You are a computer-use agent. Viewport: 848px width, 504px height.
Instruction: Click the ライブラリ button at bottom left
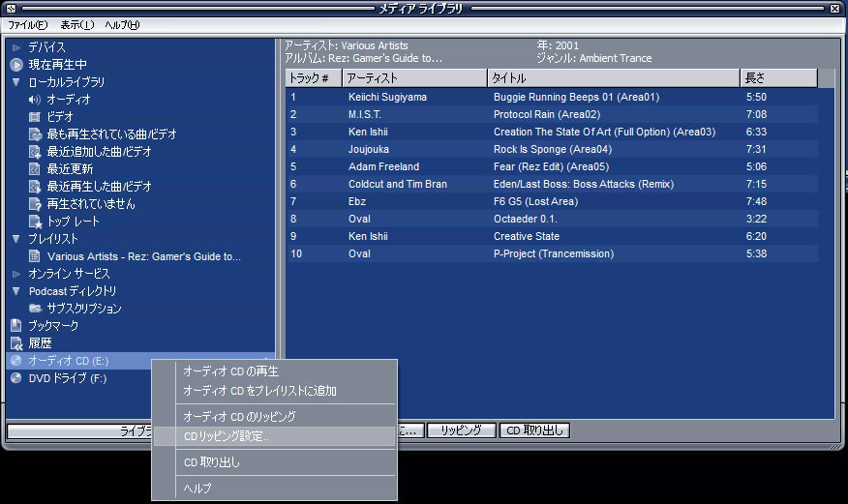coord(80,430)
